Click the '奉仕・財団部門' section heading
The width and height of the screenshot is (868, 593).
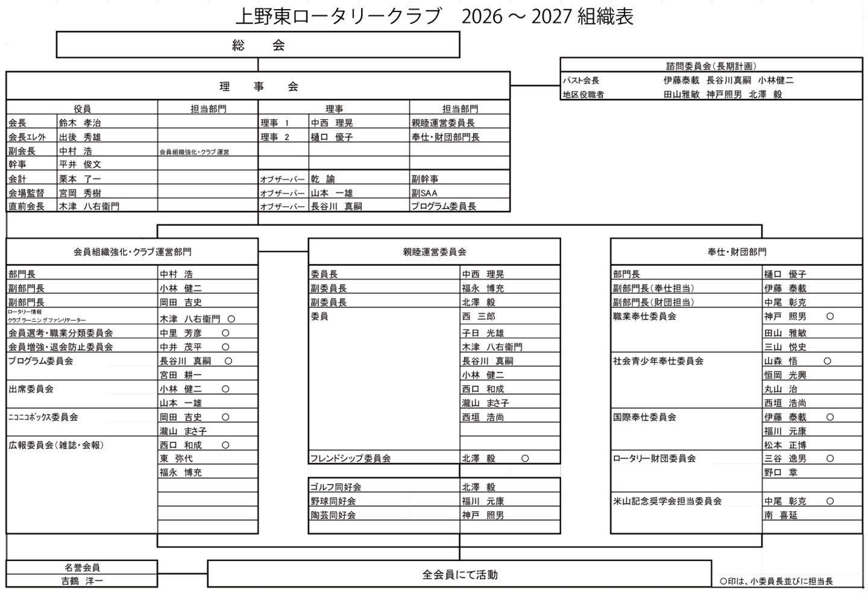737,252
